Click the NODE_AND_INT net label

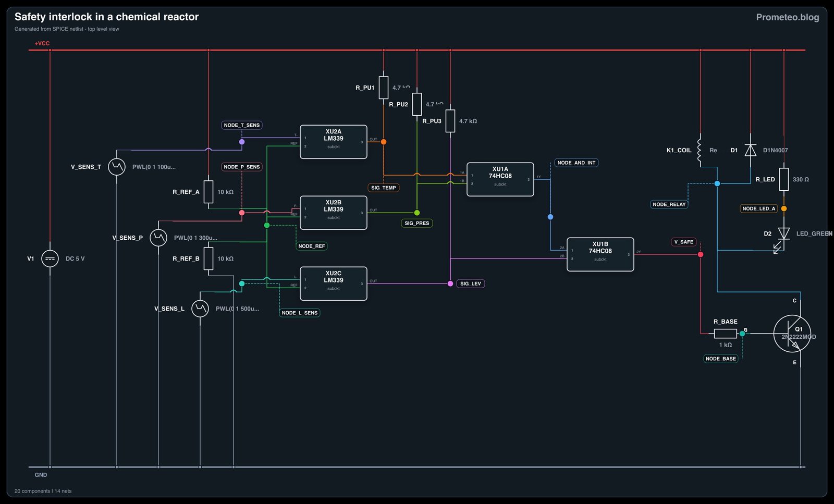tap(577, 163)
